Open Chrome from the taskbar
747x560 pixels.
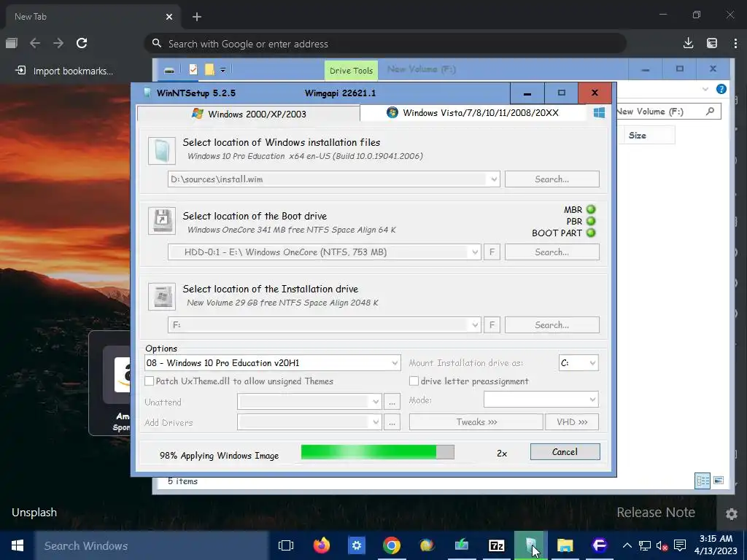click(391, 545)
